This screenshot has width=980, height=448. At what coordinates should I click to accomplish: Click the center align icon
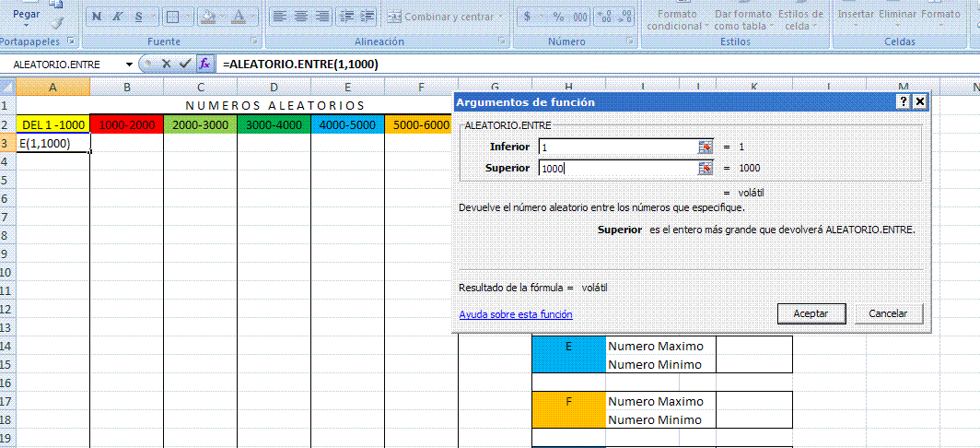(300, 17)
